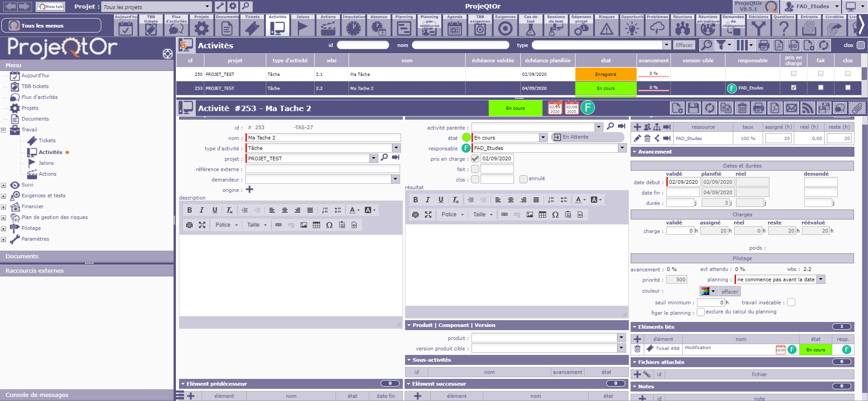Screen dimensions: 868x401
Task: Click the 'nom' field containing Ma Tache 2
Action: pyautogui.click(x=323, y=138)
